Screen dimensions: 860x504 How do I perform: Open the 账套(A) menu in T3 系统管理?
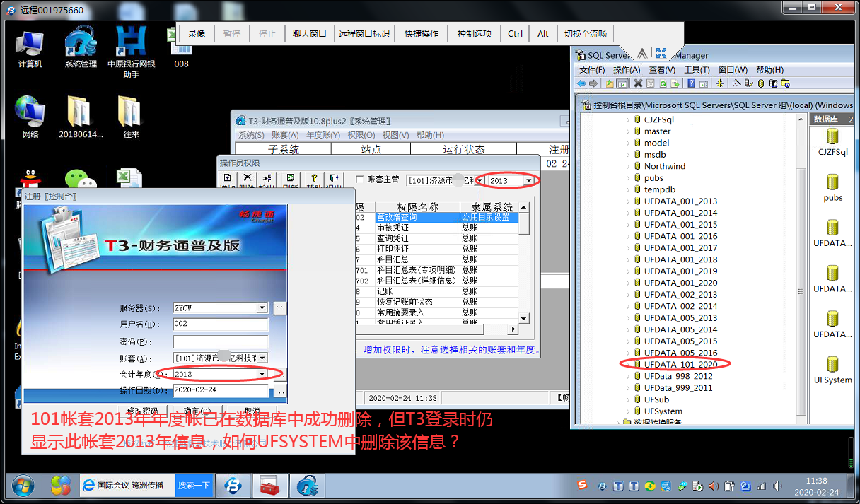pyautogui.click(x=284, y=135)
